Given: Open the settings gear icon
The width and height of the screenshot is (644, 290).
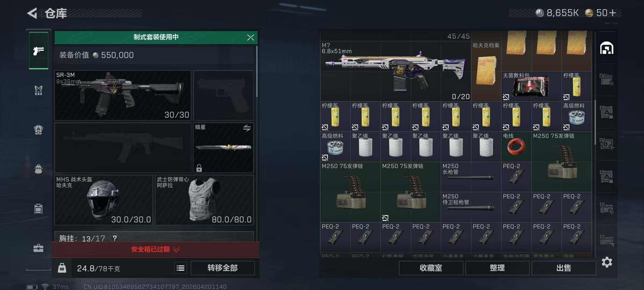Looking at the screenshot, I should point(607,262).
